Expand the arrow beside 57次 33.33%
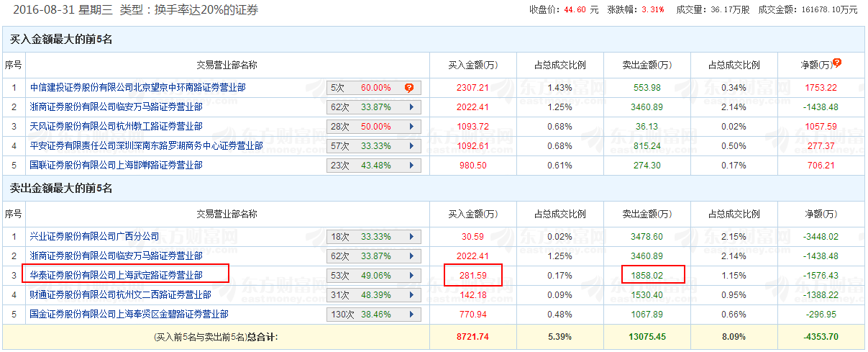 (x=411, y=146)
